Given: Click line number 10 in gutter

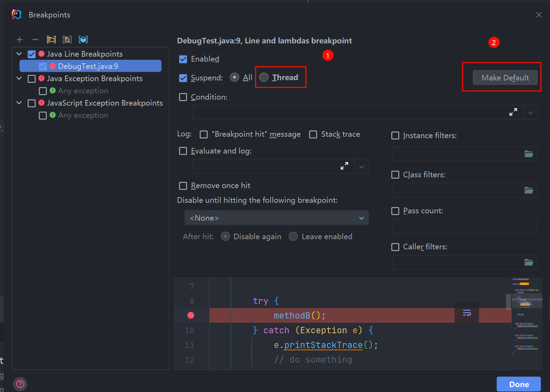Looking at the screenshot, I should coord(190,330).
